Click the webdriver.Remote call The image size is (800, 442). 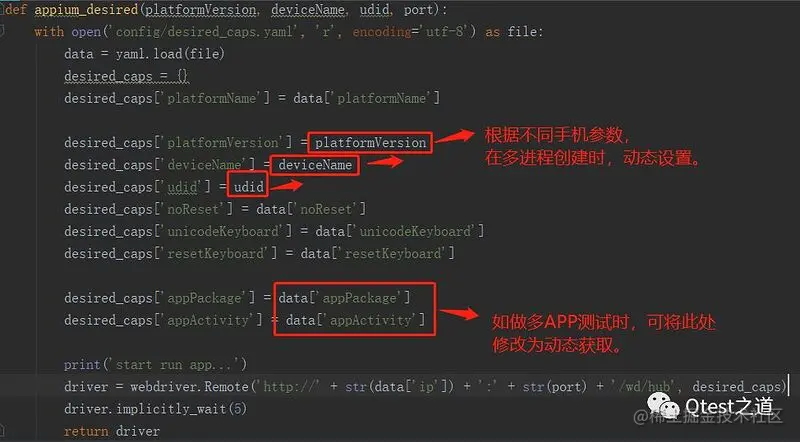tap(189, 387)
